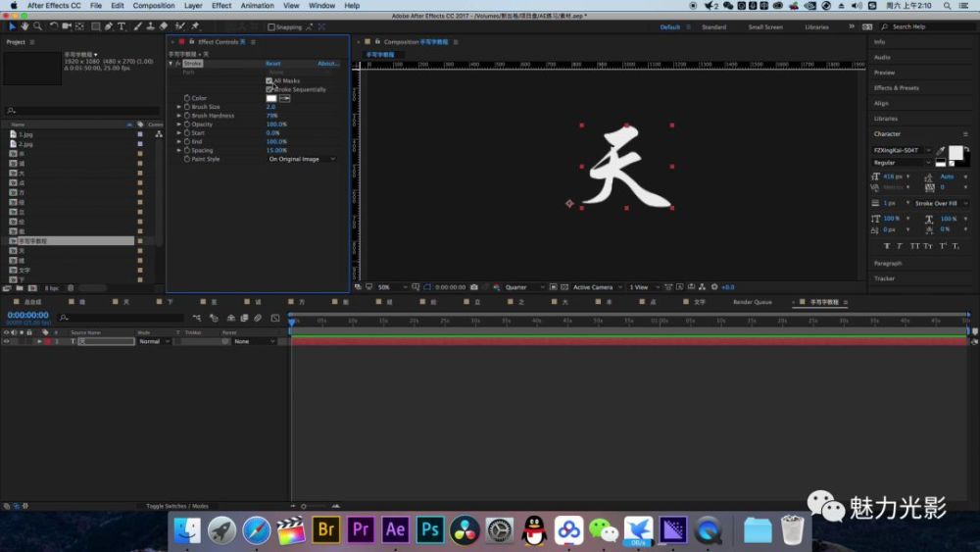980x552 pixels.
Task: Expand the Brush Size property
Action: tap(178, 107)
